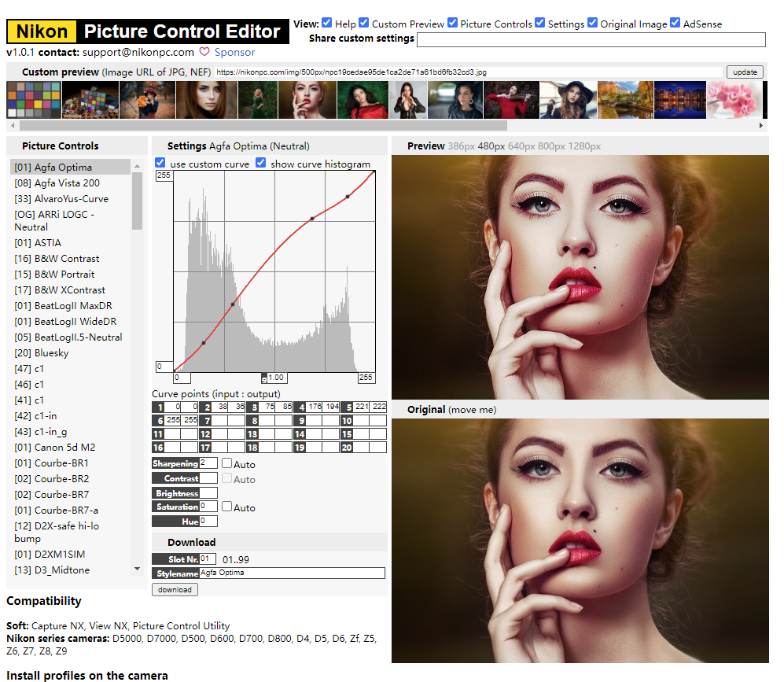784x682 pixels.
Task: Click the Preview image panel
Action: click(x=580, y=277)
